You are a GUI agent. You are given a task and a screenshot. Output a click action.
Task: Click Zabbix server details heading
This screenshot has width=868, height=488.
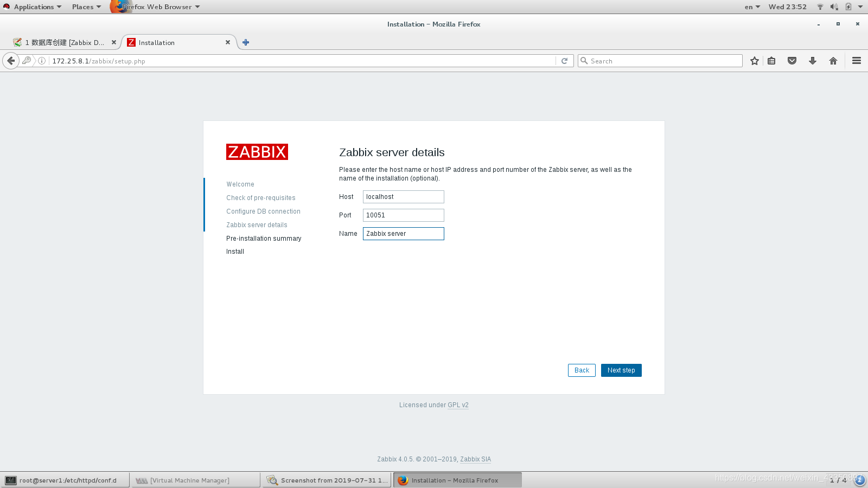point(392,152)
